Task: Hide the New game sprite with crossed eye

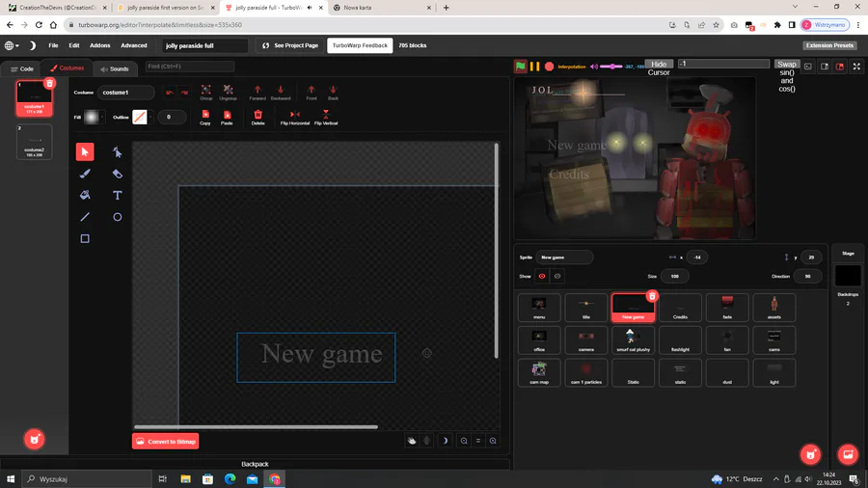Action: pyautogui.click(x=557, y=276)
